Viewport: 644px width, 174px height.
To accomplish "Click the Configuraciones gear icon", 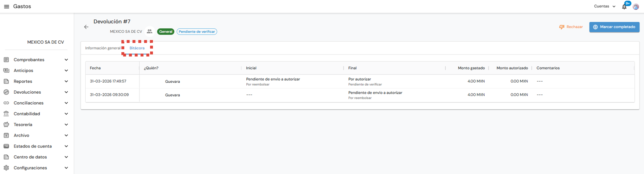I will pyautogui.click(x=6, y=168).
